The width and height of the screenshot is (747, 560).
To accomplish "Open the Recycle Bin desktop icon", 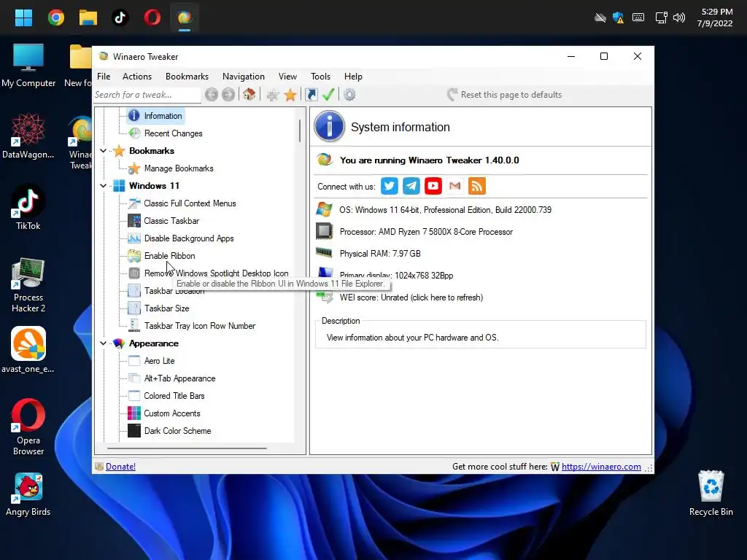I will tap(711, 493).
